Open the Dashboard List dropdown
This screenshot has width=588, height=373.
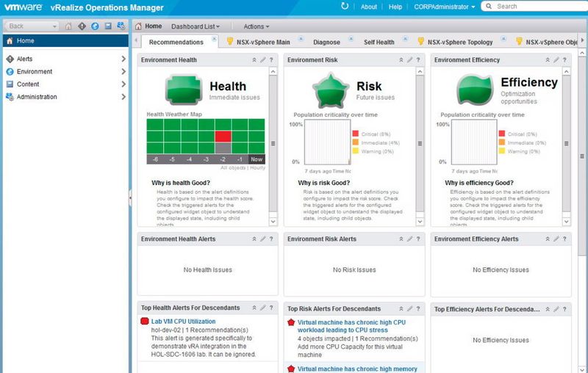click(x=196, y=26)
